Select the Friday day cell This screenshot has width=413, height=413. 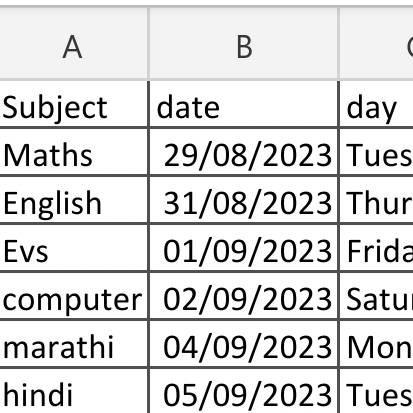[376, 248]
